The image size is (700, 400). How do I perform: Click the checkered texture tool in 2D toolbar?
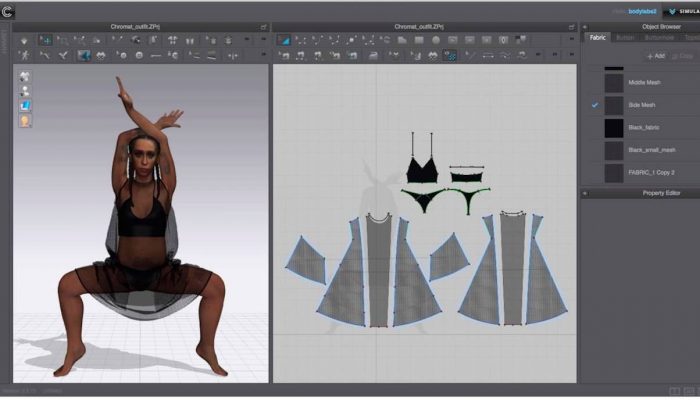pos(451,56)
